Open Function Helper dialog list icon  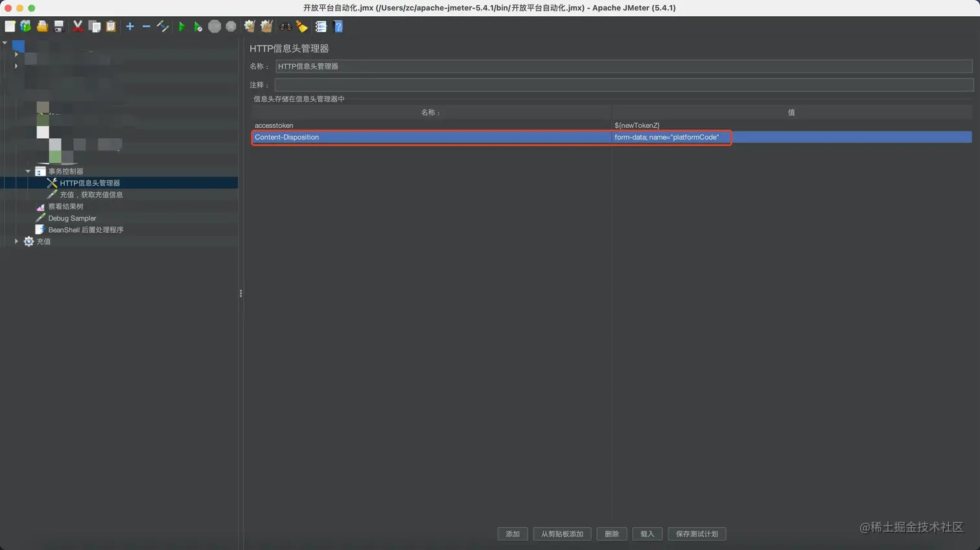point(321,27)
